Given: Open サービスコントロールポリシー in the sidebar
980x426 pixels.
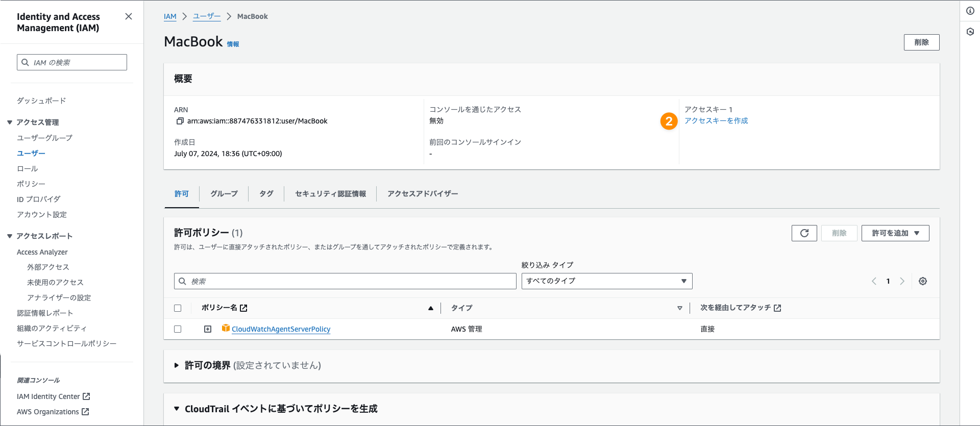Looking at the screenshot, I should click(x=66, y=344).
